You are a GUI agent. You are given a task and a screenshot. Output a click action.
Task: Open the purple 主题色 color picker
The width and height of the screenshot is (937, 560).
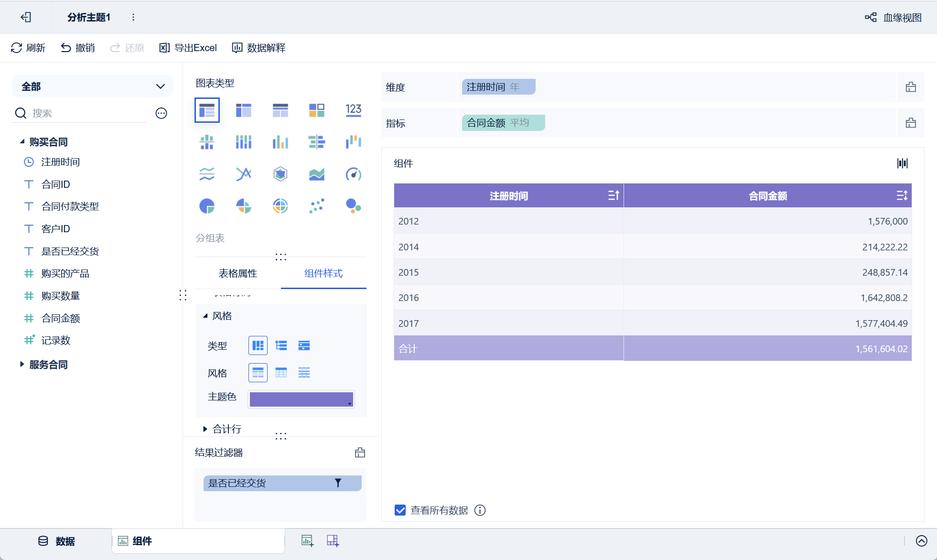point(301,399)
